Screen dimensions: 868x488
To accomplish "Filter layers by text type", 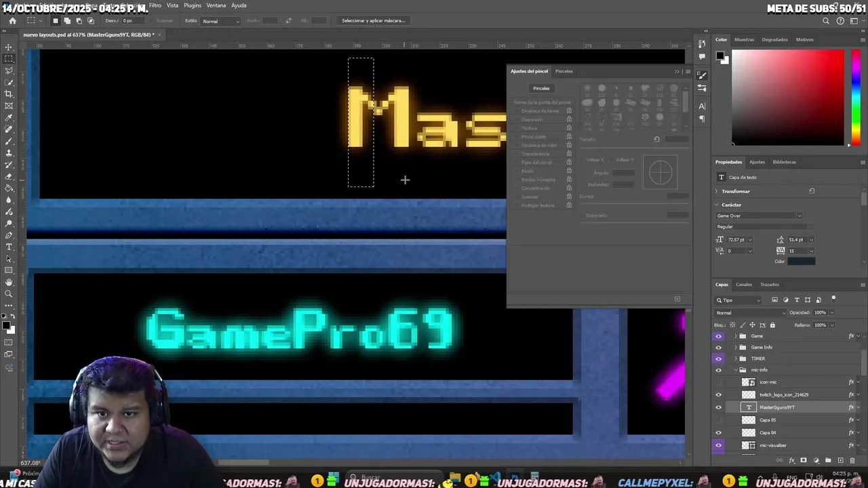I will pyautogui.click(x=797, y=300).
